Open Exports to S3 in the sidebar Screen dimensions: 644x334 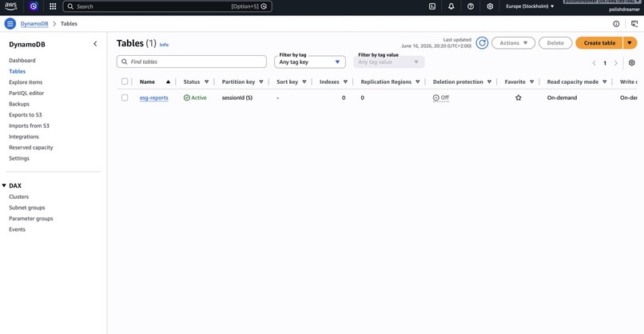tap(26, 114)
